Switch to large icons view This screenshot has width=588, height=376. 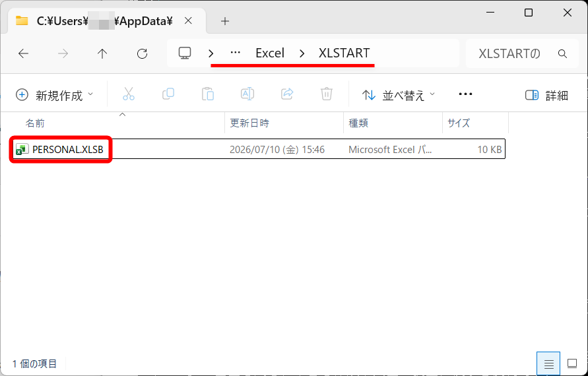coord(572,363)
